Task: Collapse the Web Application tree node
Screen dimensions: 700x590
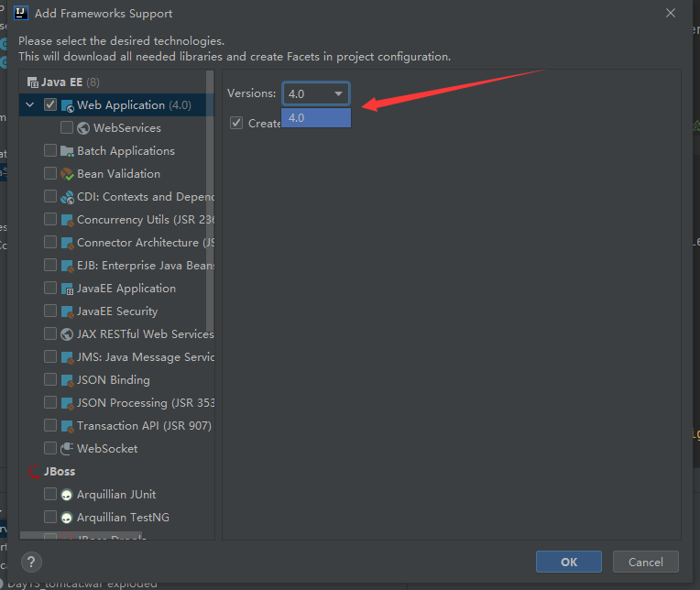Action: (x=30, y=104)
